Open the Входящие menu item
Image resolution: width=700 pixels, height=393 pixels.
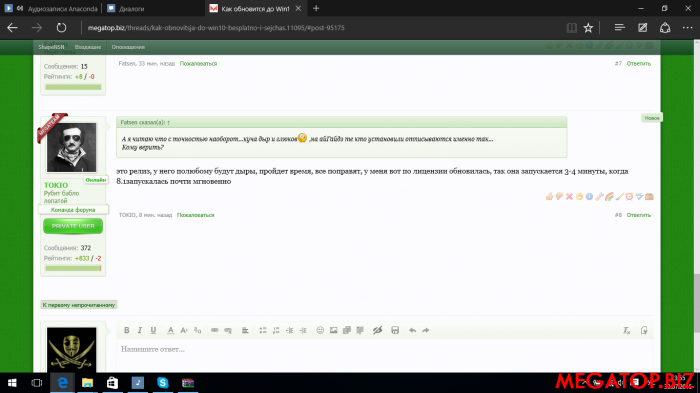[88, 47]
